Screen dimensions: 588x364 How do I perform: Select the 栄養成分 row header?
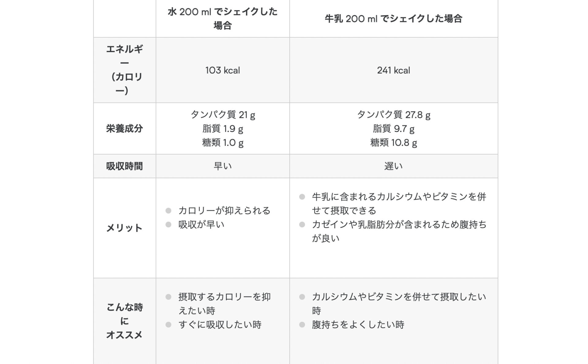(125, 129)
